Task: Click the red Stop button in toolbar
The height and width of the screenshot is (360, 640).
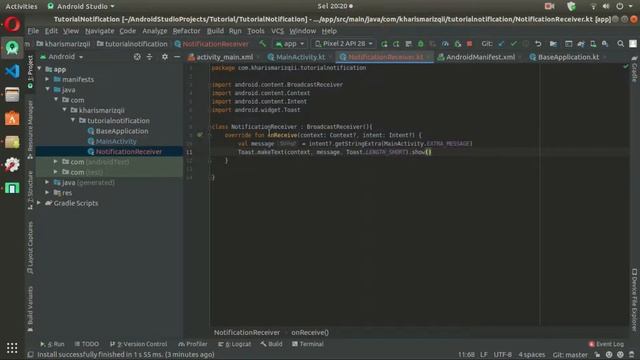Action: point(469,44)
